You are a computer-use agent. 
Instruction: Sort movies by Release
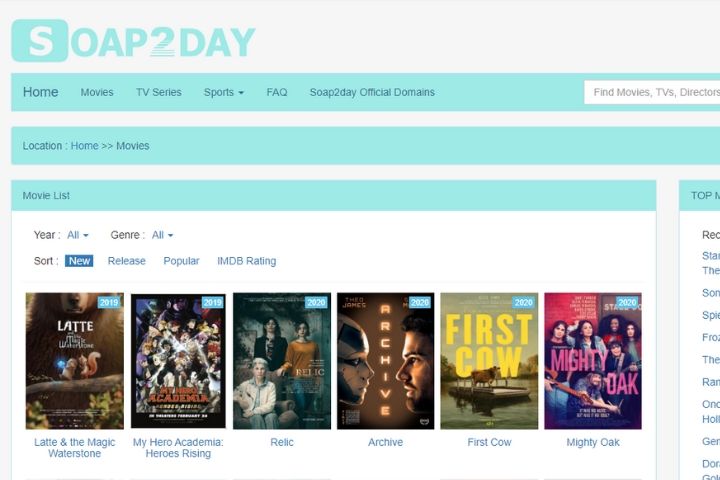(127, 261)
